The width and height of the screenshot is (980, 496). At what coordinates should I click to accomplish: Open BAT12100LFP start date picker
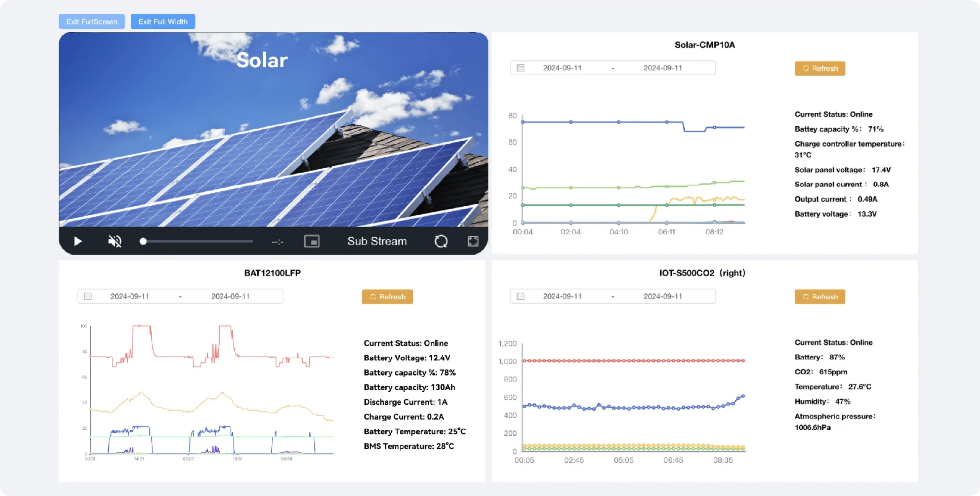(129, 296)
